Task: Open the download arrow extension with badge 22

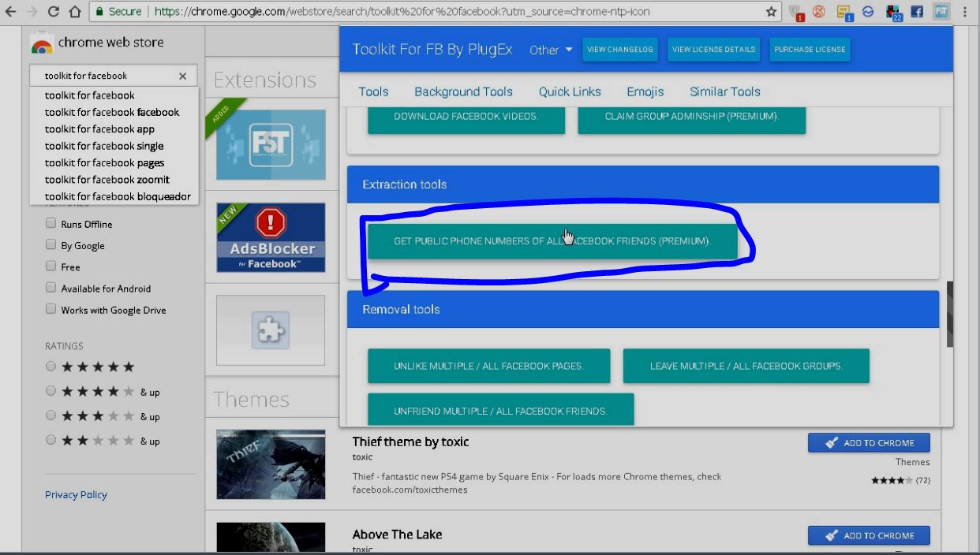Action: [x=893, y=13]
